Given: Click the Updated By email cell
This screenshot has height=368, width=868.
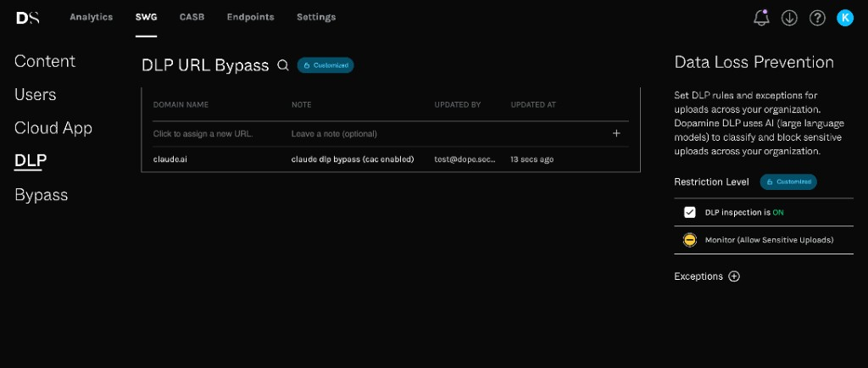Looking at the screenshot, I should (465, 159).
